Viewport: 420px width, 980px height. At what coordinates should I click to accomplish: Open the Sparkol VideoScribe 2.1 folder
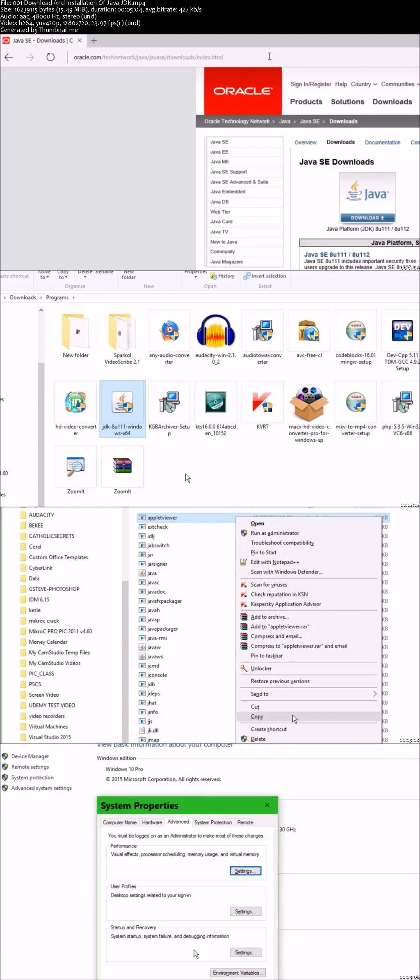pos(122,332)
